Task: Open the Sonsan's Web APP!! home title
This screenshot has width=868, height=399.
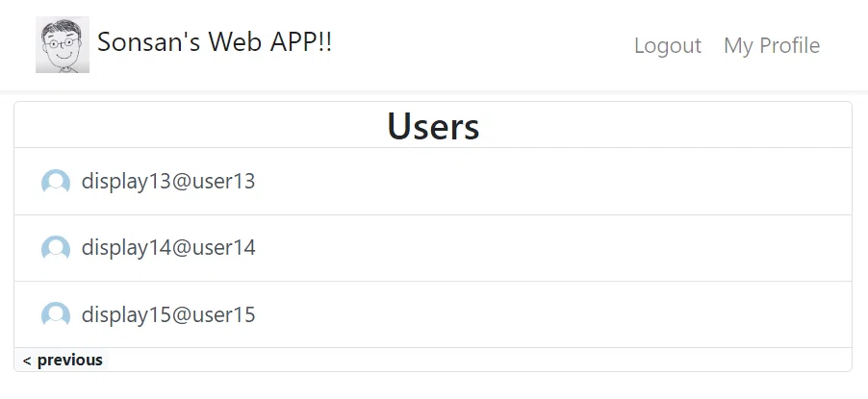Action: [x=215, y=42]
